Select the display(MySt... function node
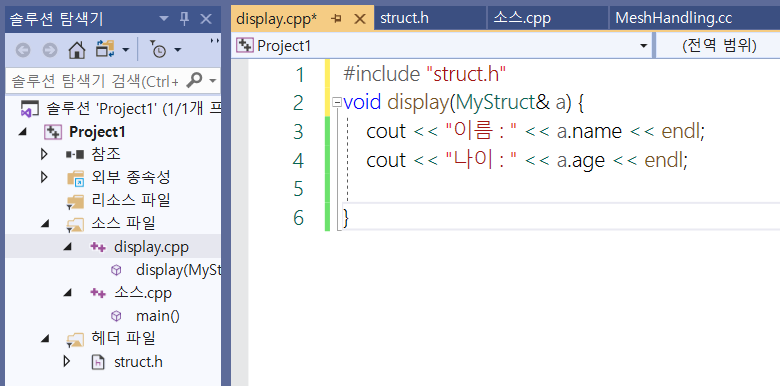The height and width of the screenshot is (386, 780). 178,270
